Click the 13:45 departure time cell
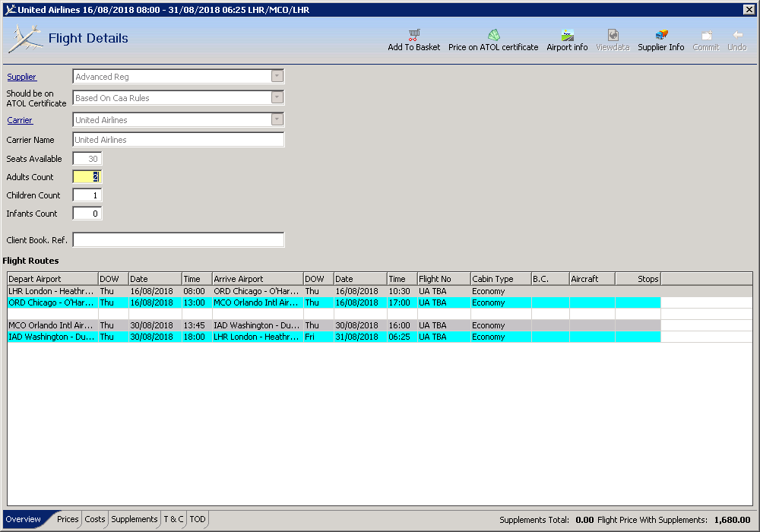 [x=197, y=325]
